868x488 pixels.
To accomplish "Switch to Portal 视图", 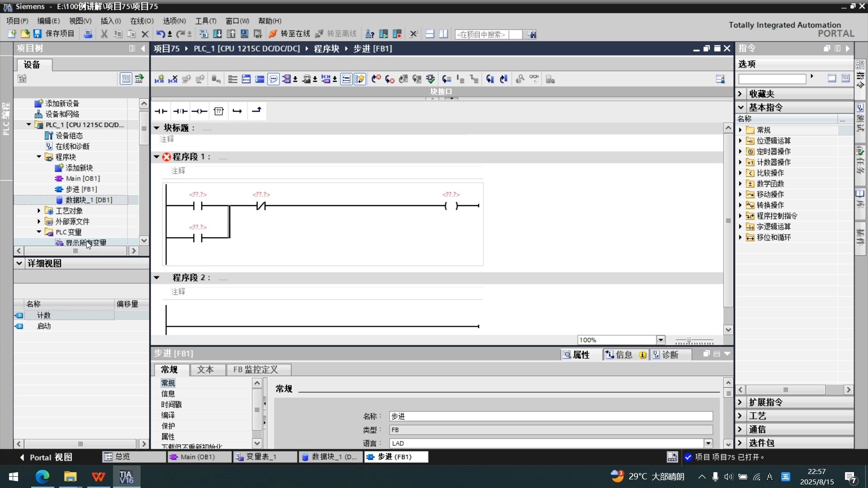I will tap(45, 457).
